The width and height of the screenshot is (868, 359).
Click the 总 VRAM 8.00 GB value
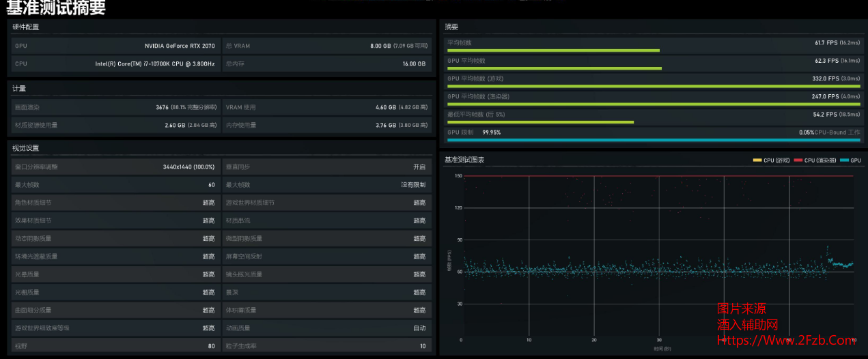pos(398,46)
